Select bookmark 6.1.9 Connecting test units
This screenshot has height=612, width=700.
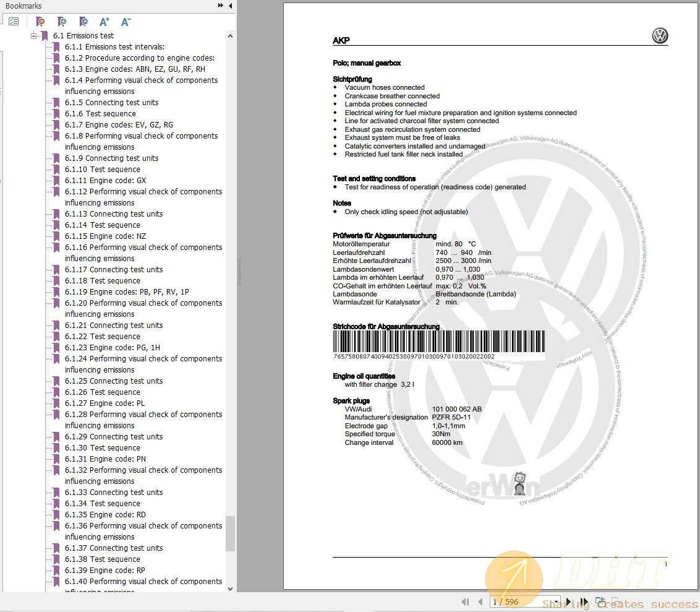[x=111, y=158]
